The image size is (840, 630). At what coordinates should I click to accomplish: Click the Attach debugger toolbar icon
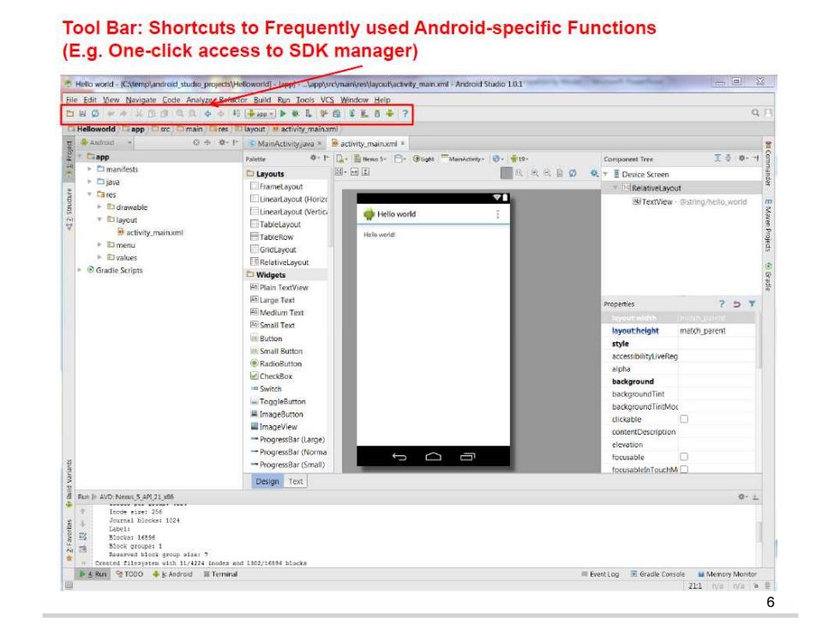click(x=309, y=113)
